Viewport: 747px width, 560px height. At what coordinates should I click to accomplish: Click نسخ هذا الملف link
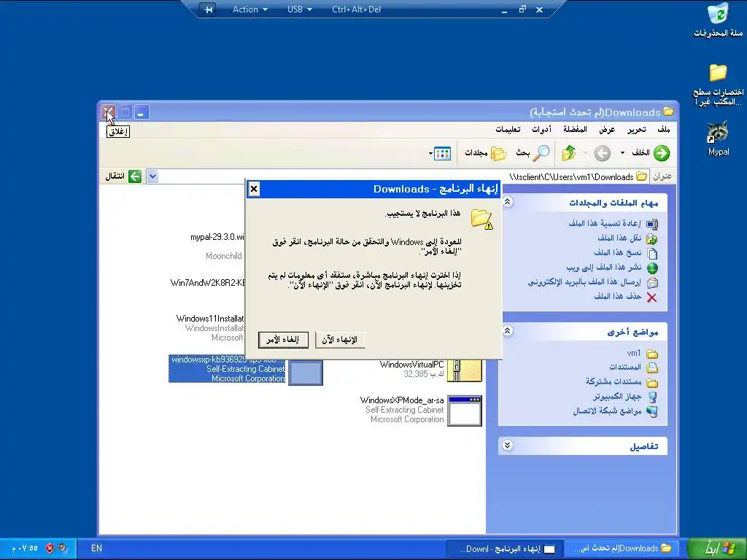coord(617,252)
